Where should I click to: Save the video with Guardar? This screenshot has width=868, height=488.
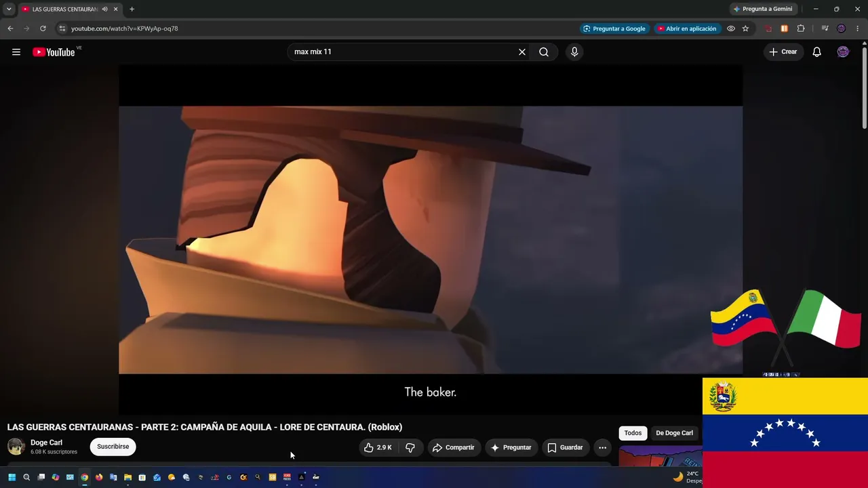(x=565, y=447)
